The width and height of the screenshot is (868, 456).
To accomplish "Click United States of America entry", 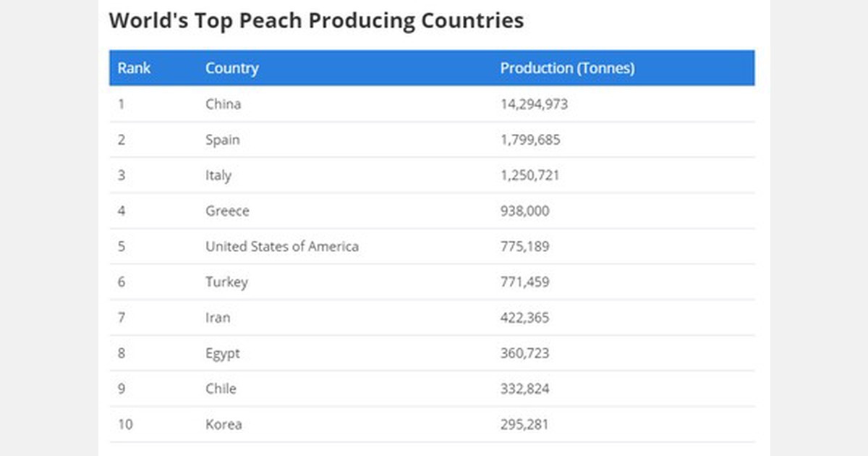I will point(282,246).
